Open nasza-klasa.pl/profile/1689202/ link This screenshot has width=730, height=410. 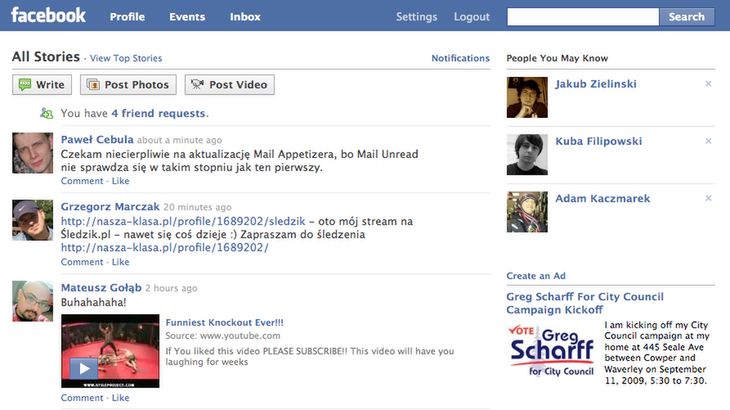coord(165,248)
